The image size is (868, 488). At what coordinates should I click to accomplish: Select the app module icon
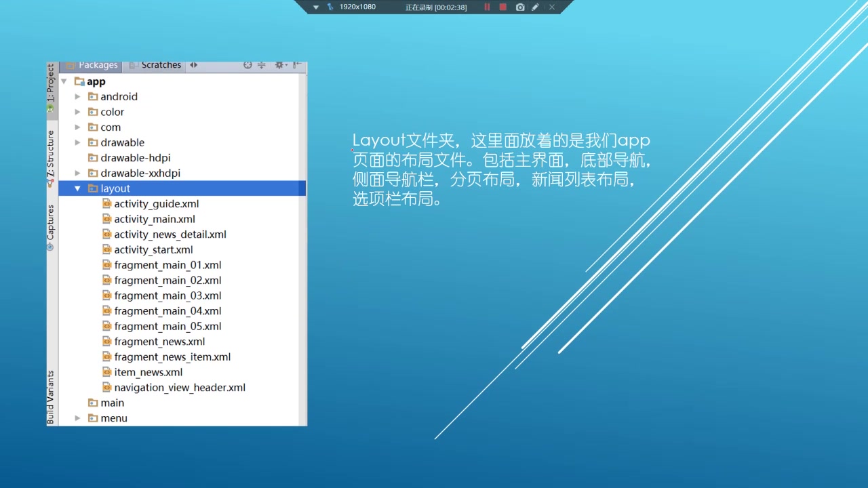point(79,81)
